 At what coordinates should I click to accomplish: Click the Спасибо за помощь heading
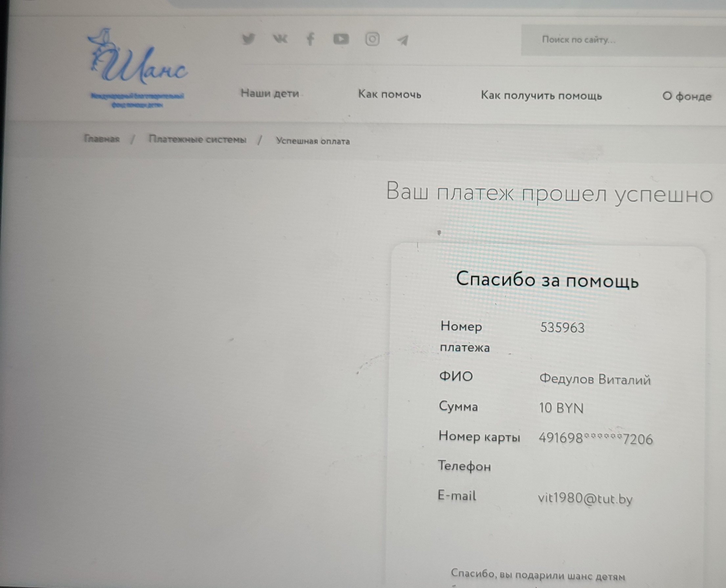click(x=547, y=280)
